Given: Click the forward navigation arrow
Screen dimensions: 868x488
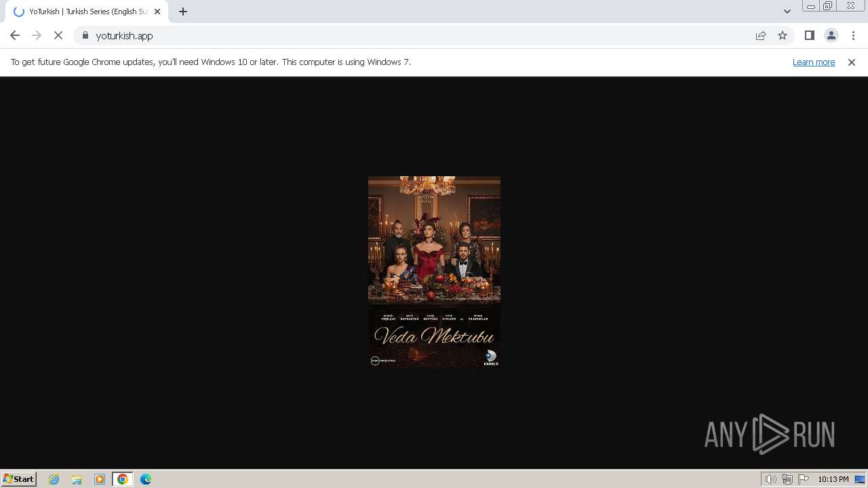Looking at the screenshot, I should 37,35.
